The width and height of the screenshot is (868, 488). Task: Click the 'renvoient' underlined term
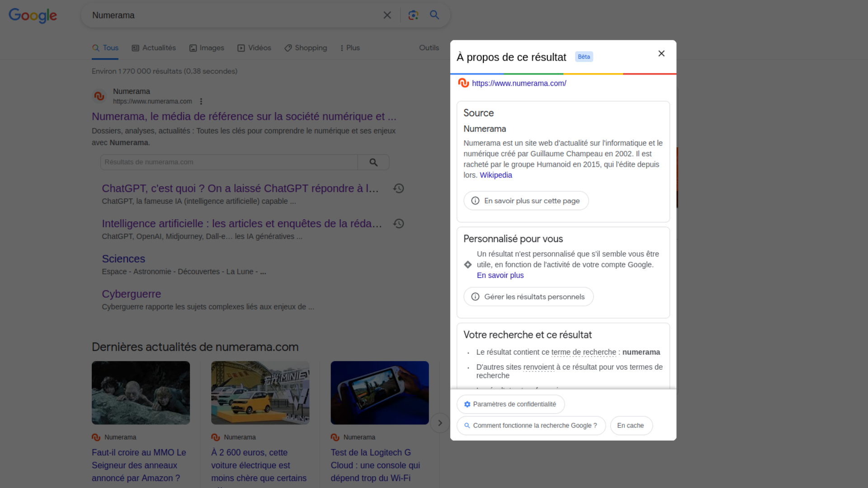coord(538,367)
